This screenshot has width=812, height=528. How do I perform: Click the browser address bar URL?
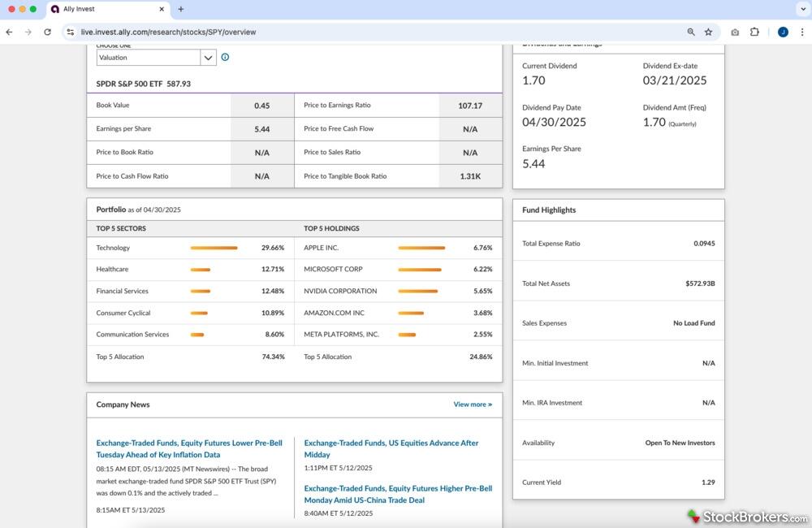coord(168,32)
